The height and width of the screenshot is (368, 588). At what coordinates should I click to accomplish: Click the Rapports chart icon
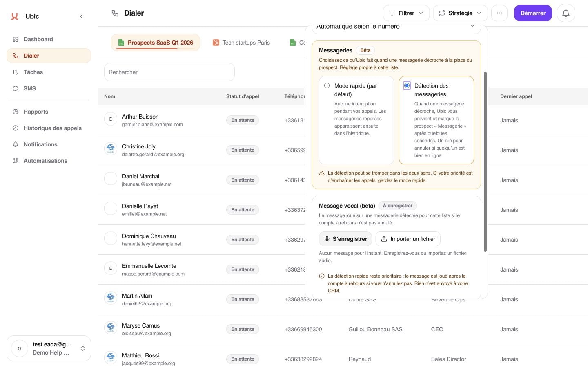[x=16, y=112]
